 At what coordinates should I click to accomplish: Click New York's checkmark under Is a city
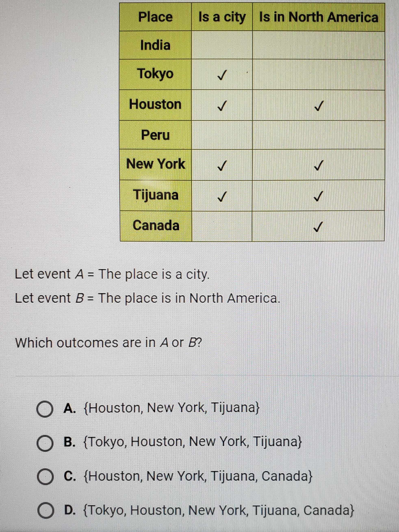pos(222,166)
